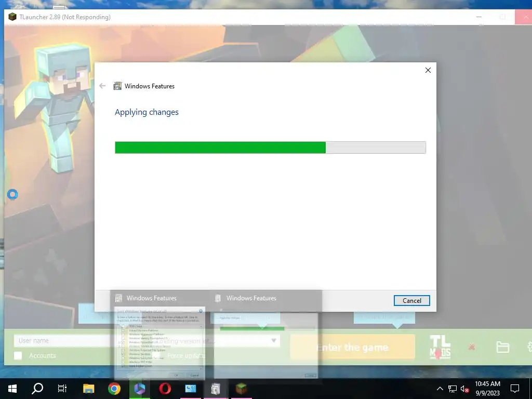Viewport: 532px width, 399px height.
Task: Open TL MODS in TLauncher
Action: [440, 347]
